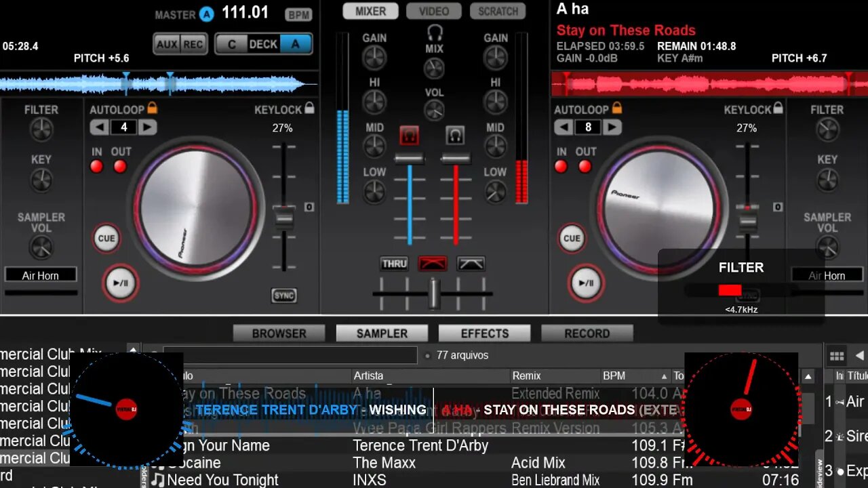This screenshot has width=868, height=488.
Task: Click the left deck FILTER knob
Action: tap(41, 129)
